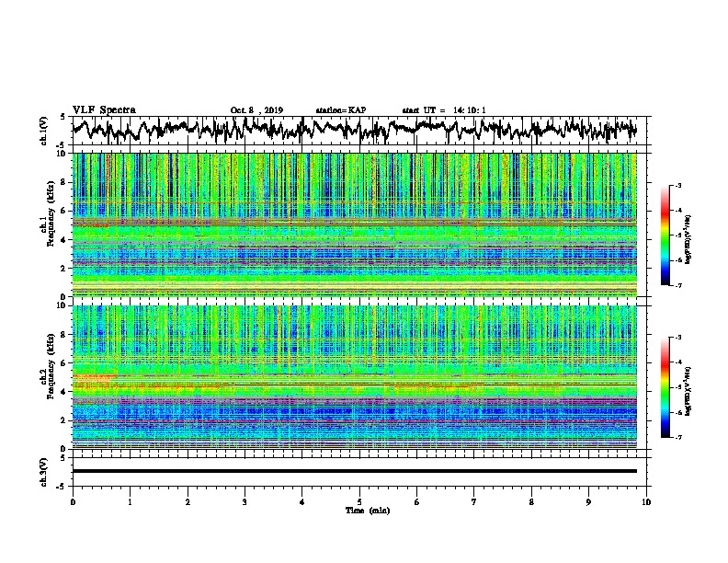
Task: Click the "Time (min)" x-axis label
Action: pyautogui.click(x=368, y=511)
